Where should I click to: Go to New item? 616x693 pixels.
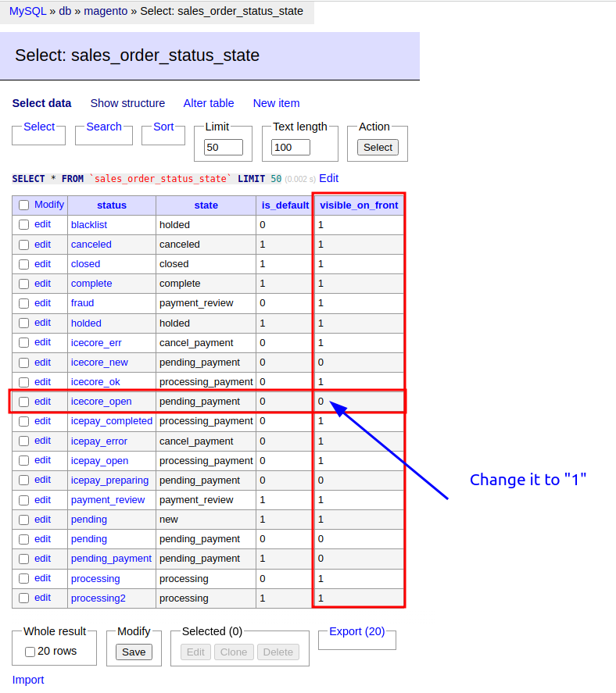(x=277, y=103)
